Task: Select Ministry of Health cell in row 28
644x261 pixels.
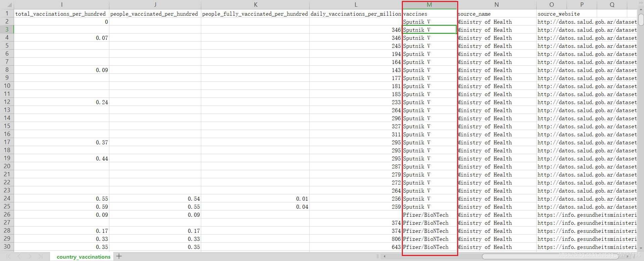Action: click(496, 231)
